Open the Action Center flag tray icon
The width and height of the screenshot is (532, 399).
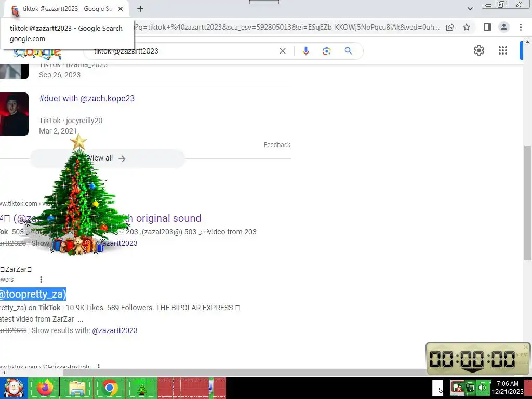tap(457, 388)
